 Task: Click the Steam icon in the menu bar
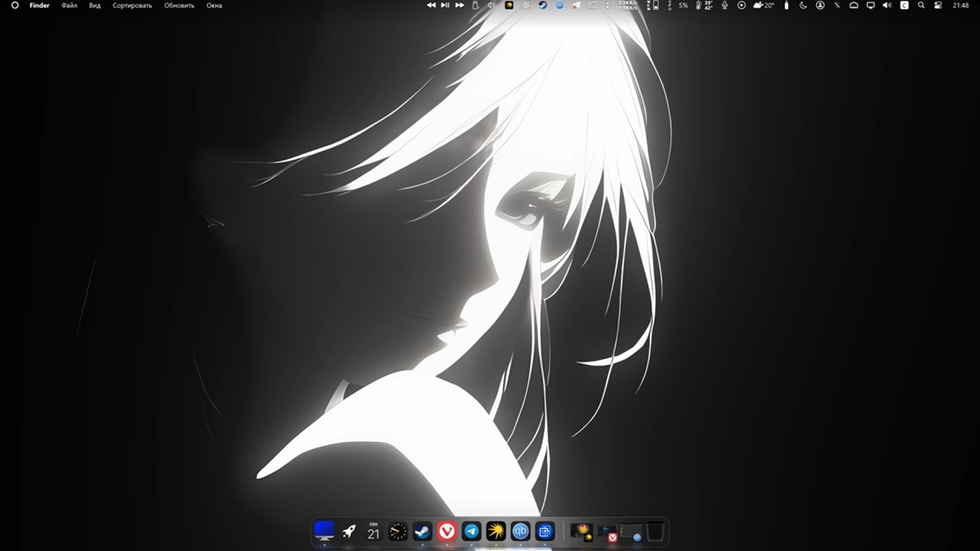pyautogui.click(x=542, y=5)
